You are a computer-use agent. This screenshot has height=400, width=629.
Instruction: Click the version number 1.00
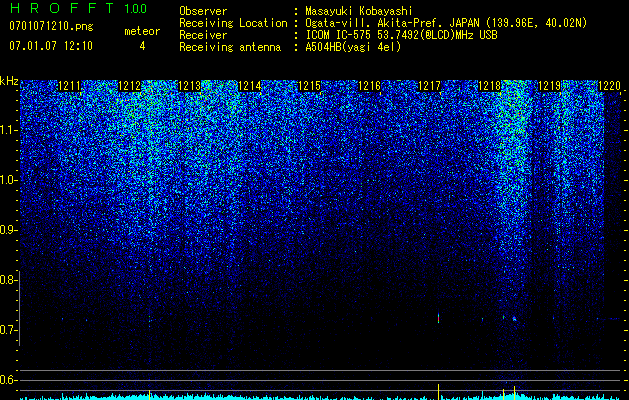pos(136,8)
